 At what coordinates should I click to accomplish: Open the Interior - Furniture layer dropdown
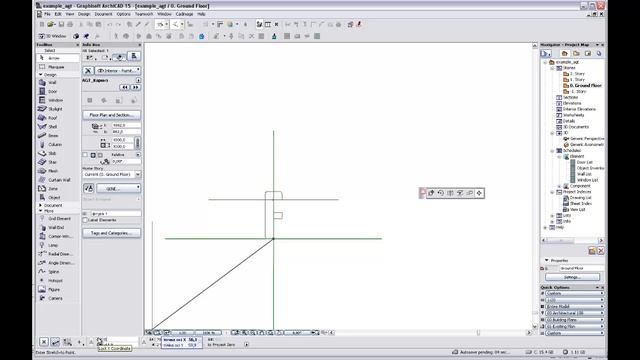tap(118, 71)
